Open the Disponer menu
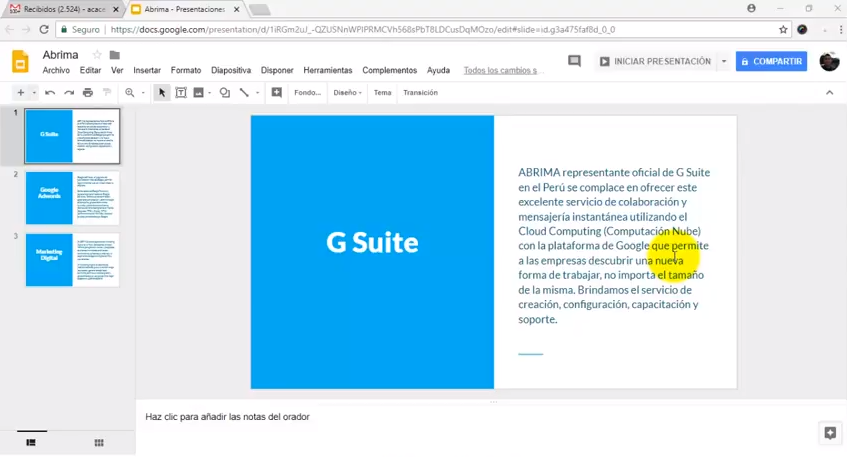Viewport: 847px width, 457px height. point(277,70)
